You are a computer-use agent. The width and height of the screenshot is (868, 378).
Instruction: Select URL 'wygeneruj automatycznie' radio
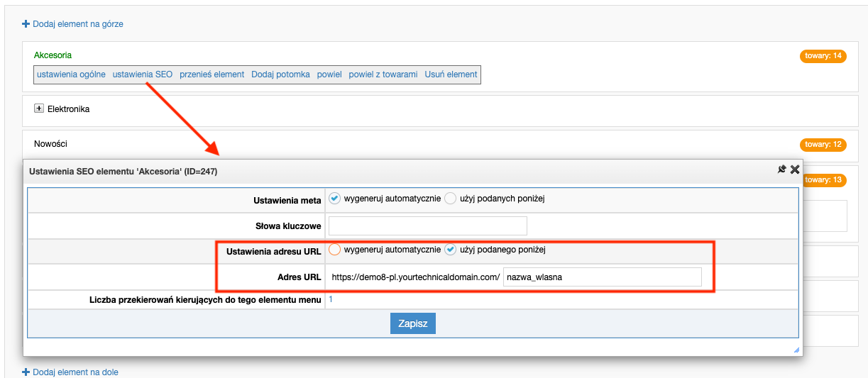click(x=335, y=250)
